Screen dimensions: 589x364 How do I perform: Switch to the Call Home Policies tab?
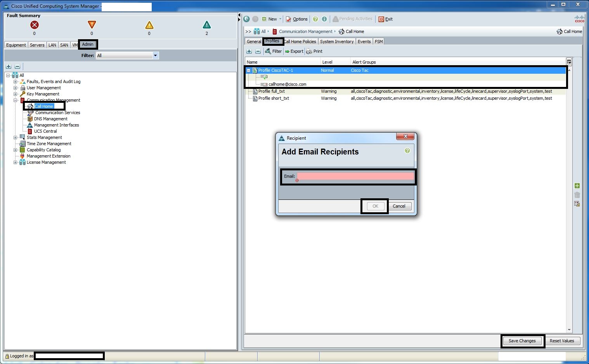tap(301, 42)
